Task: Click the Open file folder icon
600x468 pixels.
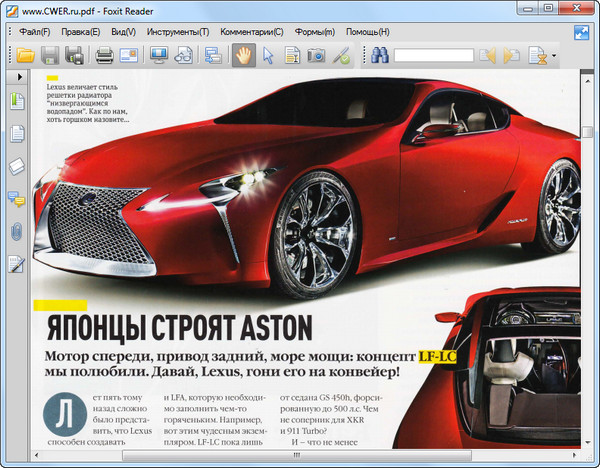Action: point(26,55)
